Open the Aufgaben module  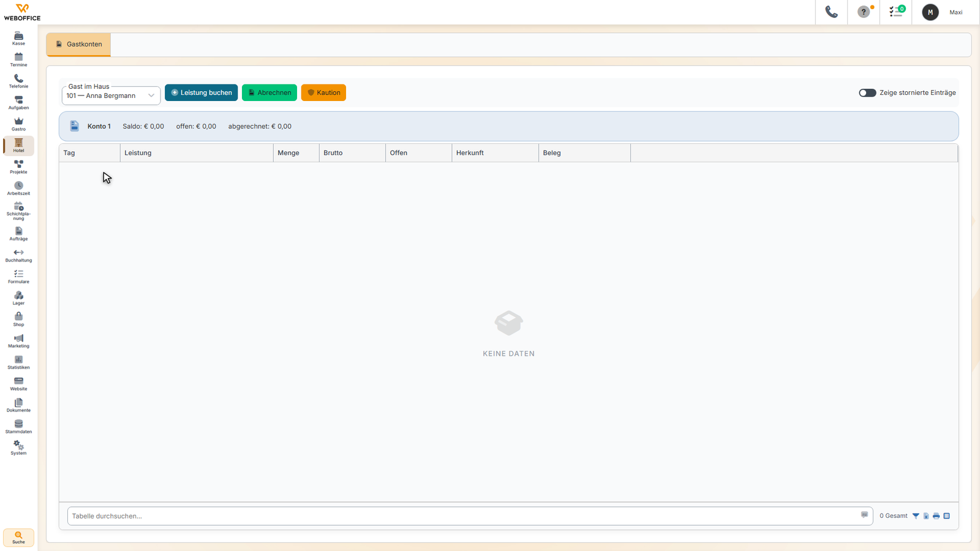(18, 103)
